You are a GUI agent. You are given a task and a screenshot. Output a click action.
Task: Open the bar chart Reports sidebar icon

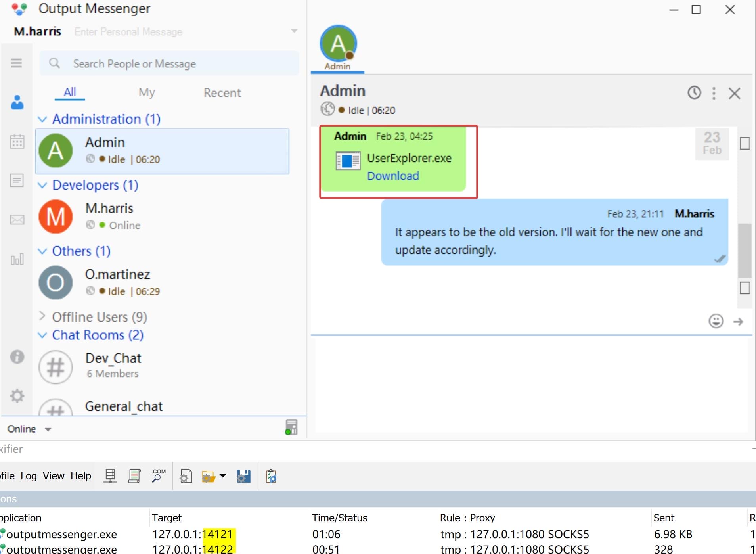coord(17,259)
